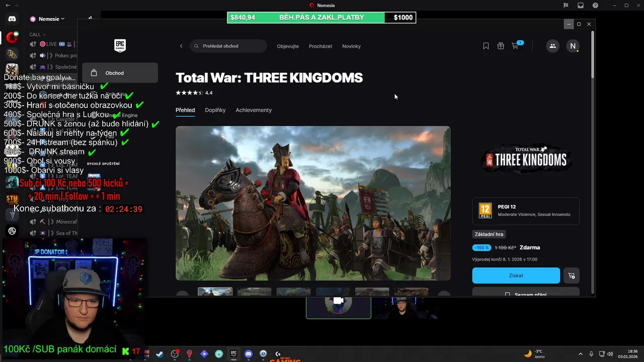Open the 'Minecraft' voice channel in Discord

pos(53,222)
